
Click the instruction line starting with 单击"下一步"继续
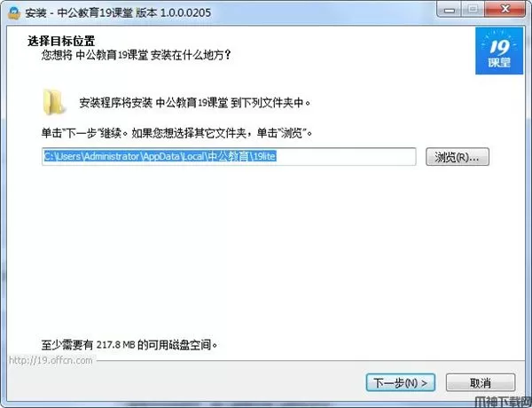tap(176, 133)
